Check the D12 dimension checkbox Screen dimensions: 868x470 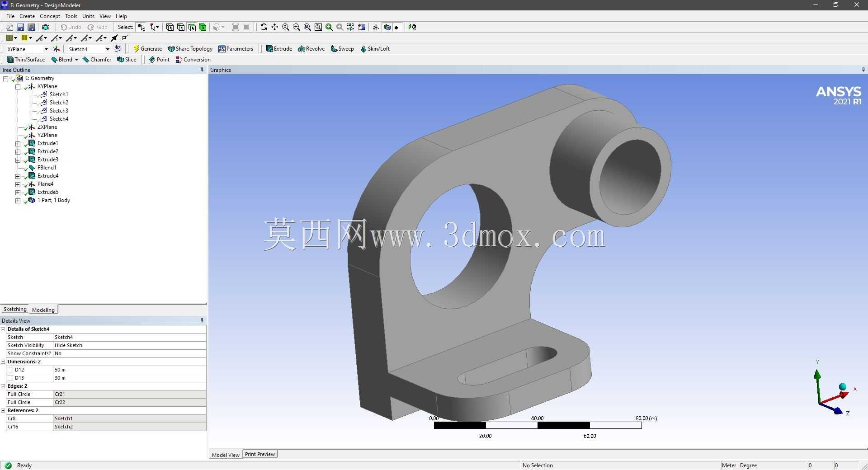(x=10, y=370)
